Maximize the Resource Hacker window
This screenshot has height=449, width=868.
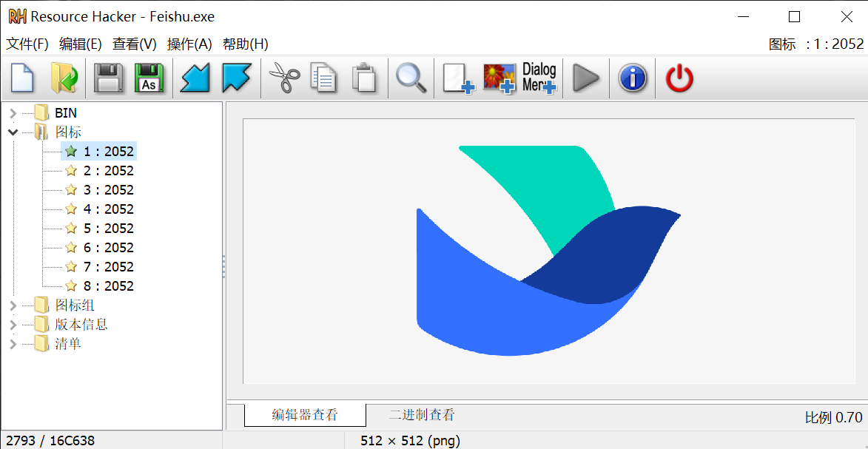tap(795, 16)
